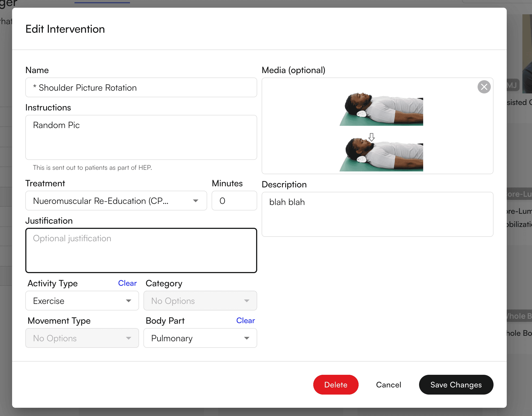Viewport: 532px width, 416px height.
Task: Click Save Changes button
Action: tap(456, 385)
